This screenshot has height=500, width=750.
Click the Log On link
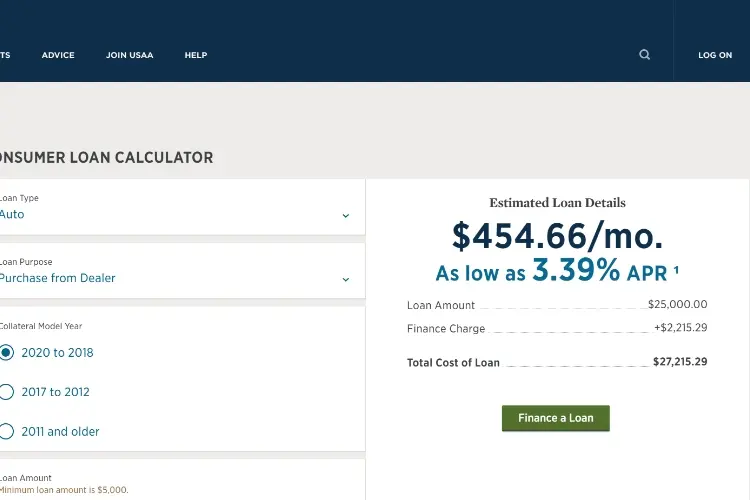coord(715,55)
